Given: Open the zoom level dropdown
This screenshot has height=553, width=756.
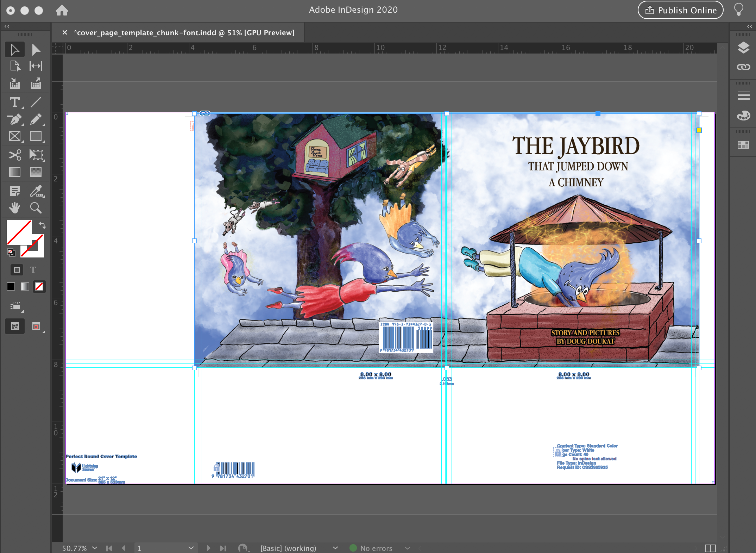Looking at the screenshot, I should (x=95, y=548).
